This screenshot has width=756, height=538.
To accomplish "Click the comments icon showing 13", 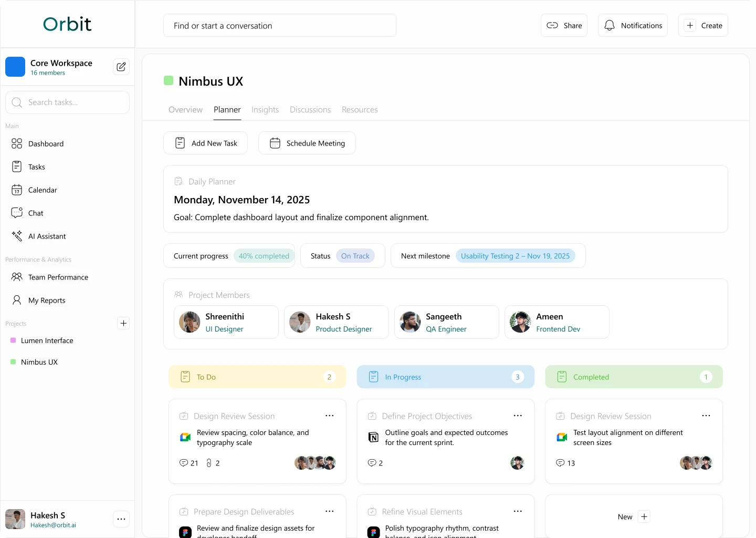I will [x=560, y=463].
